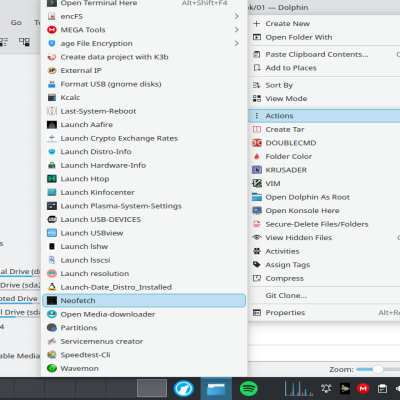Choose the Compress entry
400x400 pixels.
[324, 278]
